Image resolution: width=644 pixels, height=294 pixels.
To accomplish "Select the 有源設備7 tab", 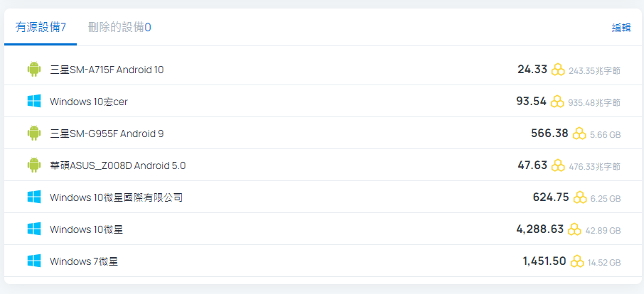I will tap(41, 28).
